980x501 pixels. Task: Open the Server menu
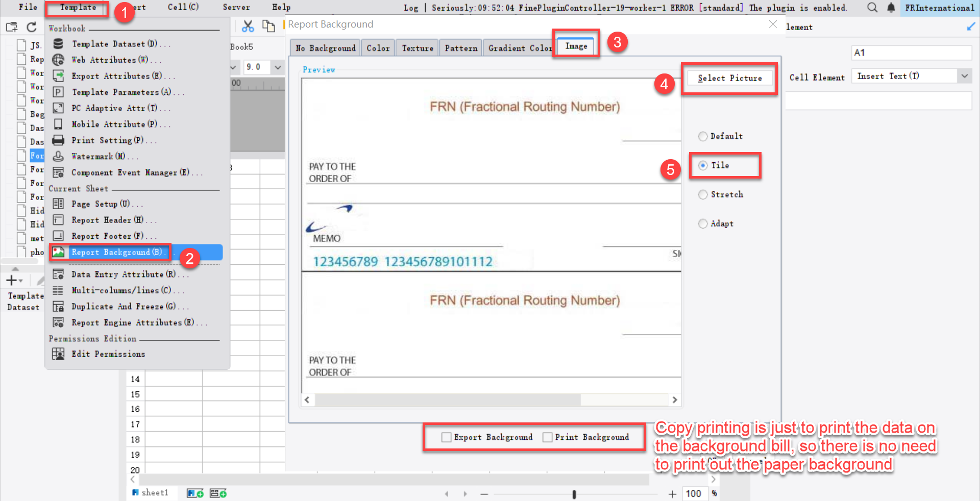coord(236,7)
